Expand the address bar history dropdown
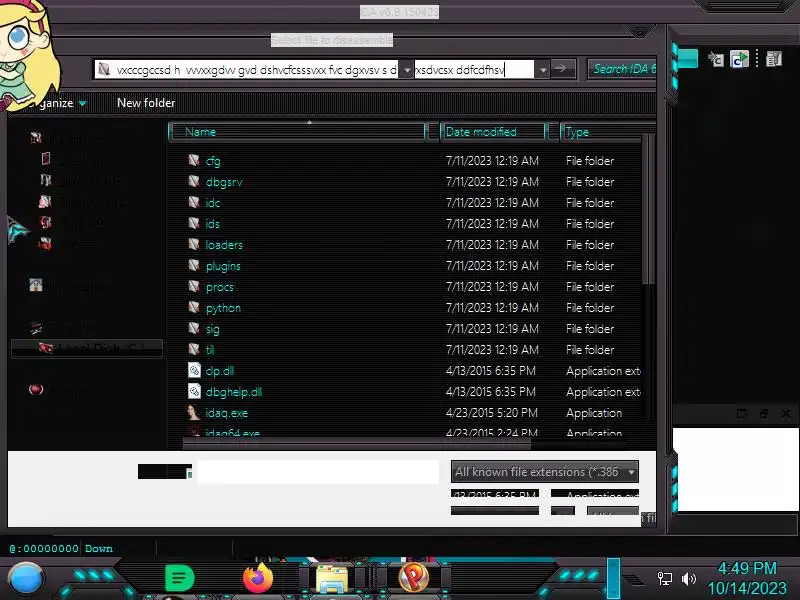Screen dimensions: 800x600 coord(407,69)
